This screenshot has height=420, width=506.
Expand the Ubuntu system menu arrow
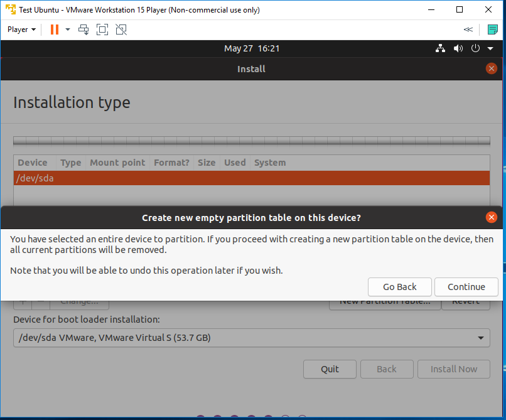(x=490, y=48)
